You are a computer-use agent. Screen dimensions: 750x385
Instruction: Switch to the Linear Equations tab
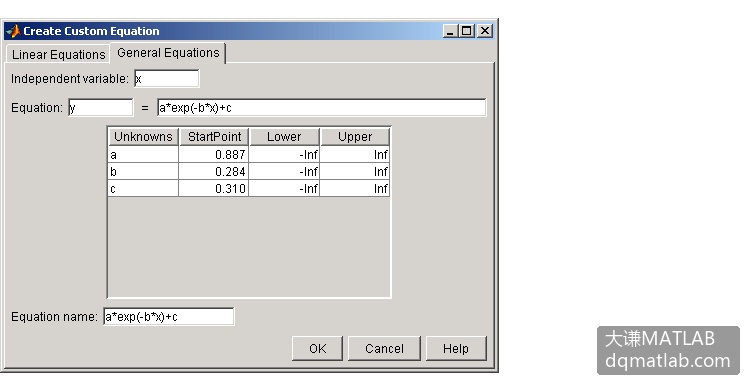point(58,55)
